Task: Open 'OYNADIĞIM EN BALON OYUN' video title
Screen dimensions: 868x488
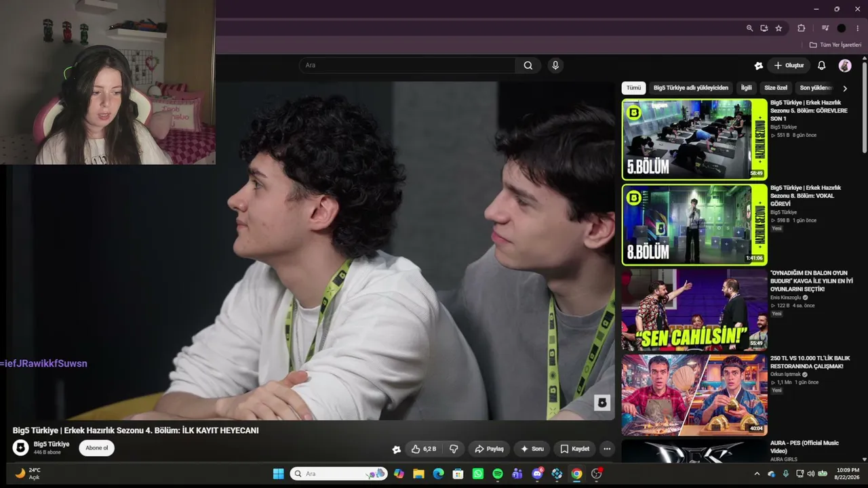Action: click(812, 281)
